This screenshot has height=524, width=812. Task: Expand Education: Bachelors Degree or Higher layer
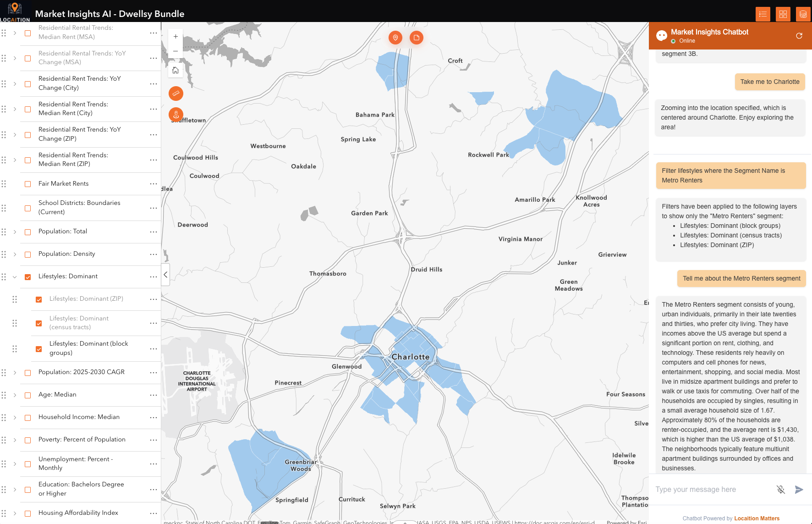click(x=15, y=490)
